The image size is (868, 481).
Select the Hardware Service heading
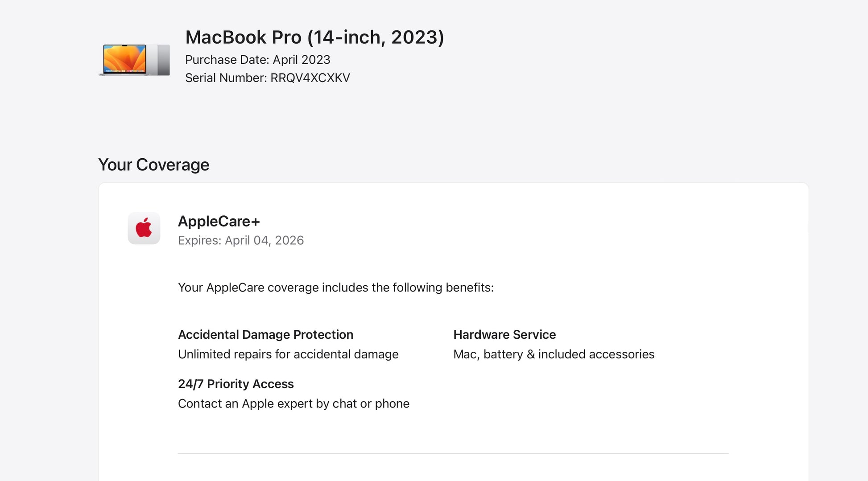pyautogui.click(x=504, y=334)
